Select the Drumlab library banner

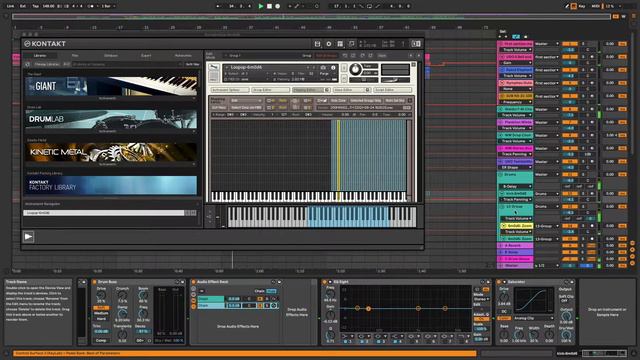[111, 119]
